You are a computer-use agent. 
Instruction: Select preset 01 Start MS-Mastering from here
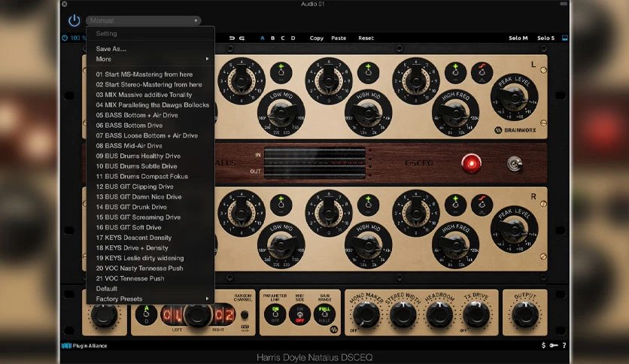point(150,74)
